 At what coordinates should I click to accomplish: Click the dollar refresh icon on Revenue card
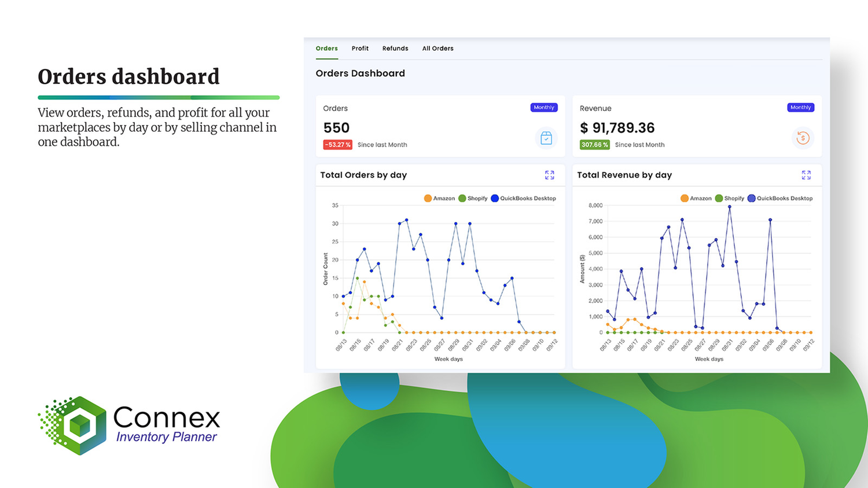pyautogui.click(x=803, y=138)
